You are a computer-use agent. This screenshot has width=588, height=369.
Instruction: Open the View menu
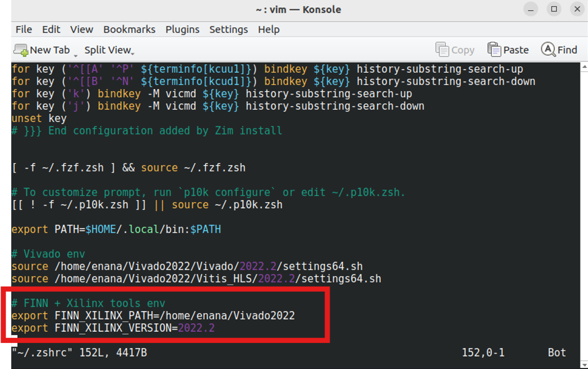coord(81,29)
